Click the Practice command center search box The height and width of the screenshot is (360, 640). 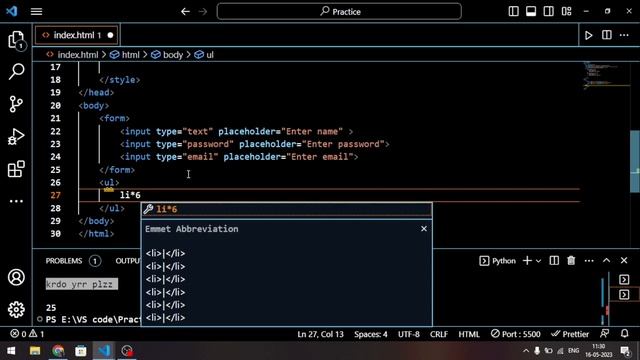339,11
